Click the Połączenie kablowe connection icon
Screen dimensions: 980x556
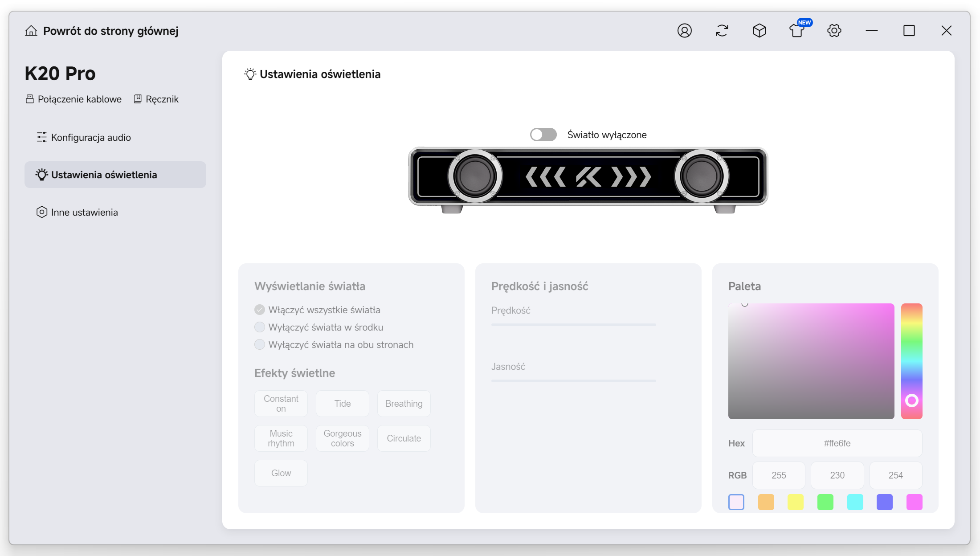(30, 99)
